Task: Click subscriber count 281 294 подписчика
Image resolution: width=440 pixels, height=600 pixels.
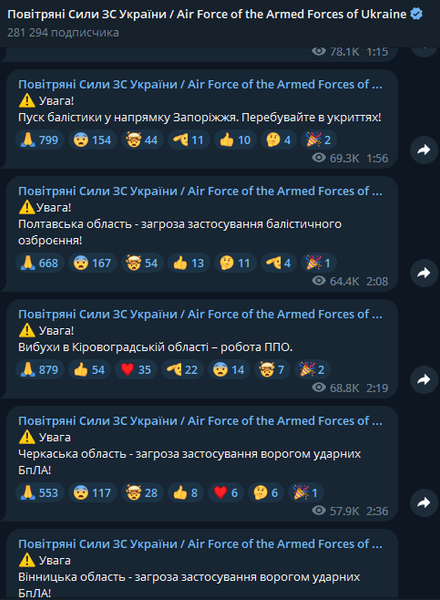Action: tap(63, 33)
